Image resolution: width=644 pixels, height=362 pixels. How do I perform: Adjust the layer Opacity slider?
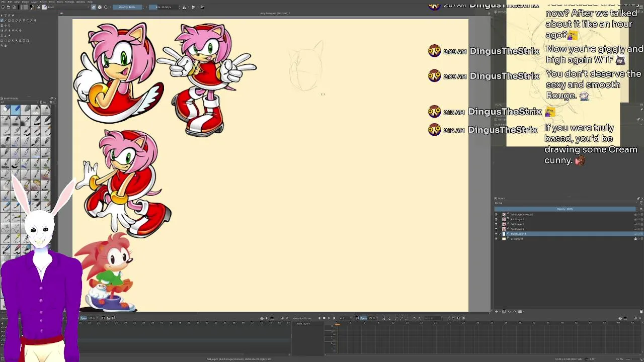(565, 209)
